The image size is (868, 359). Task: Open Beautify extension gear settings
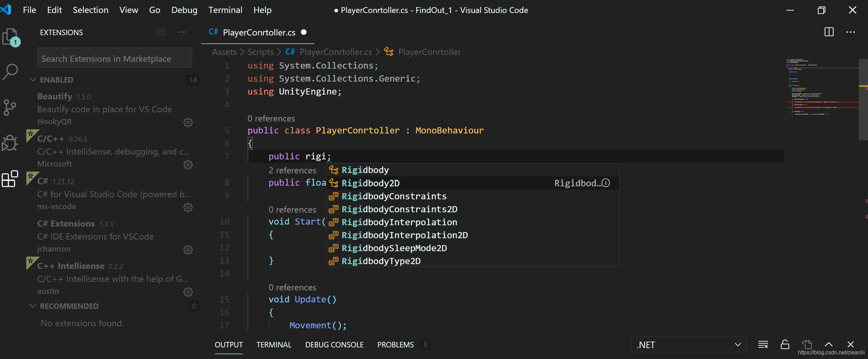(188, 123)
